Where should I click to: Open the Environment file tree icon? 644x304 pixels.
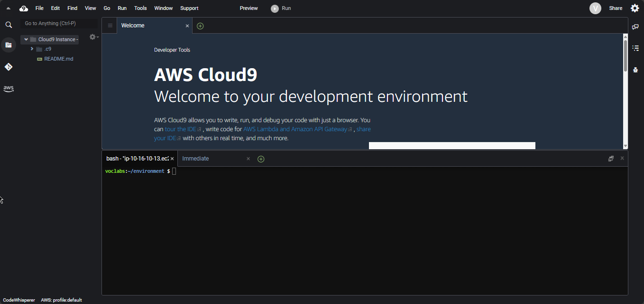click(9, 45)
